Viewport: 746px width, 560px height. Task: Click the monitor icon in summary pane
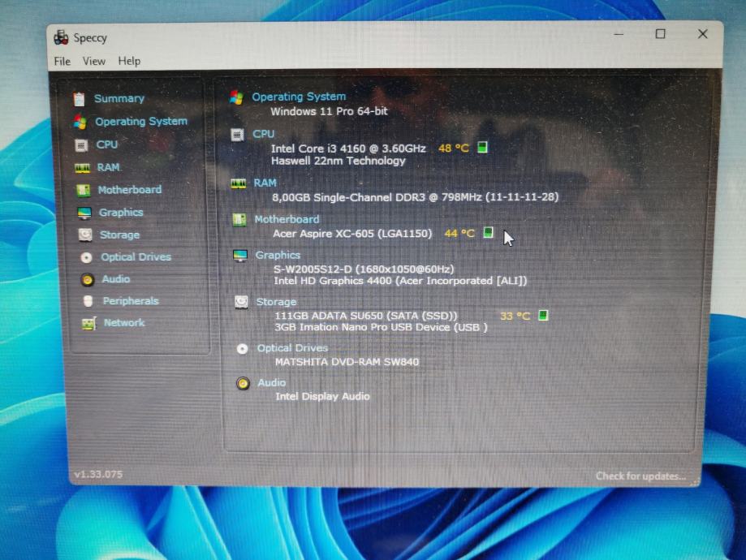pos(240,256)
